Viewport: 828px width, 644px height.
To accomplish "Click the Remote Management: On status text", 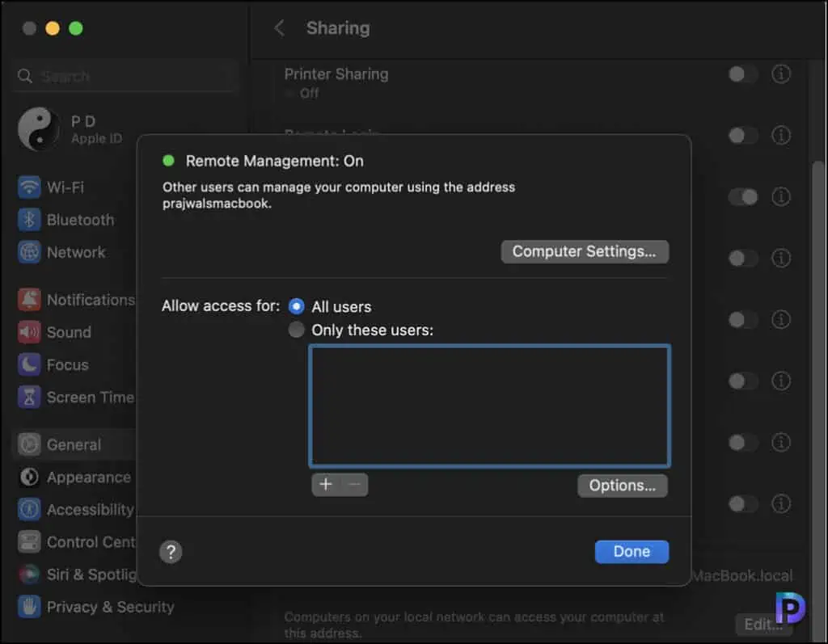I will (x=275, y=161).
